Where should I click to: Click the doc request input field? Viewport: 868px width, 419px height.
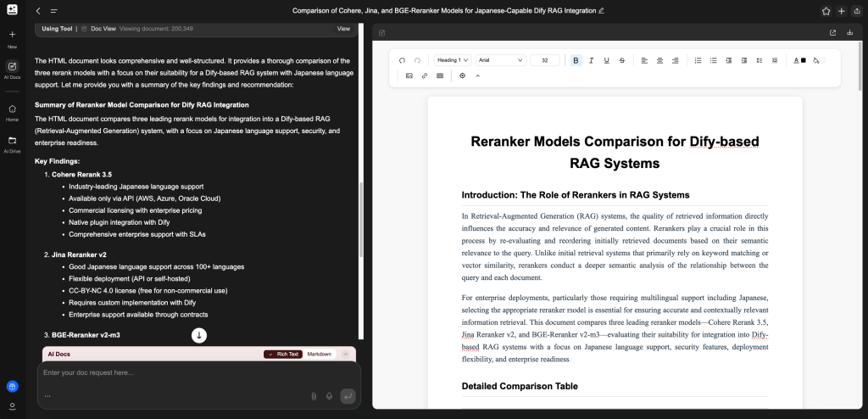coord(198,373)
